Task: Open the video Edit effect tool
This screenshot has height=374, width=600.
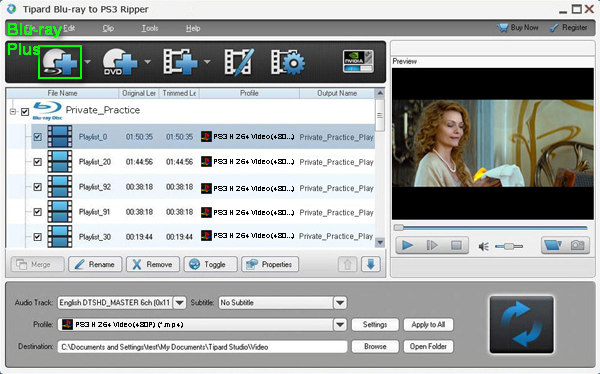Action: [239, 62]
